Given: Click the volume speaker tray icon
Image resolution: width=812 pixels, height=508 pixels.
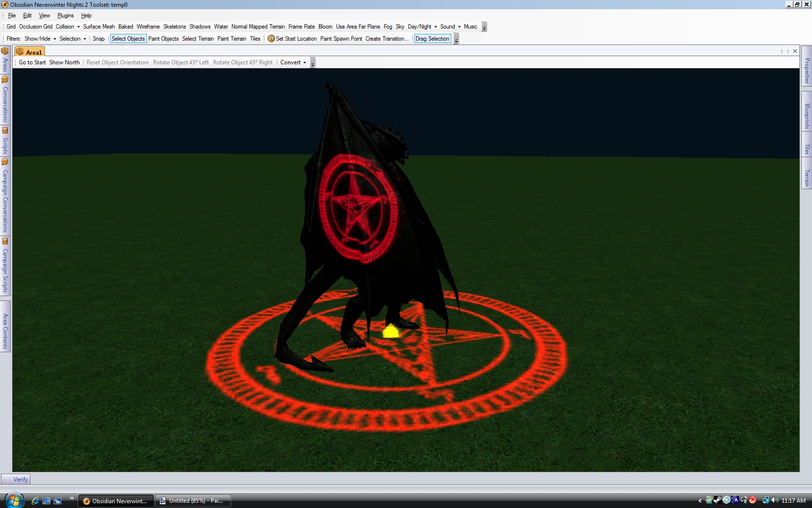Looking at the screenshot, I should tap(775, 500).
